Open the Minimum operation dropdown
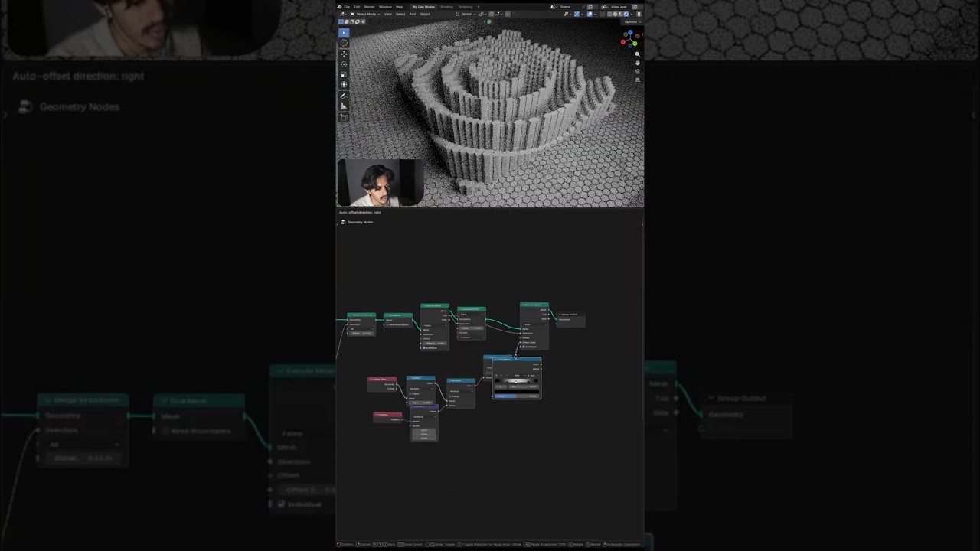Screen dimensions: 980x551 point(461,391)
